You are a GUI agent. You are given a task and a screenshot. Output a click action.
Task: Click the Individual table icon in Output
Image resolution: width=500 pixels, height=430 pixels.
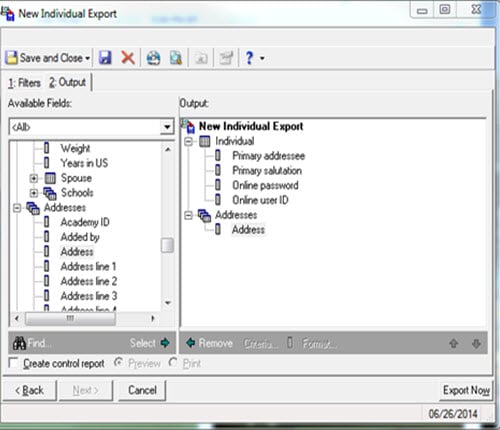pos(205,141)
